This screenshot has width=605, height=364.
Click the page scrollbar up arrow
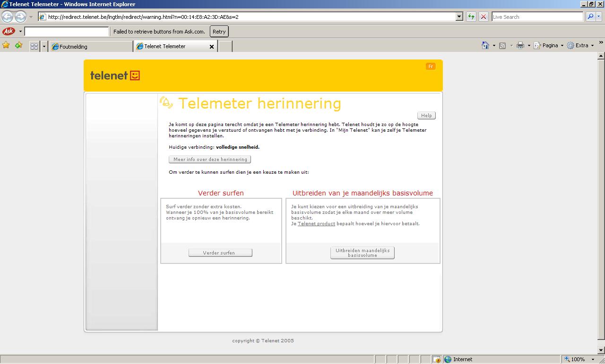(x=601, y=56)
